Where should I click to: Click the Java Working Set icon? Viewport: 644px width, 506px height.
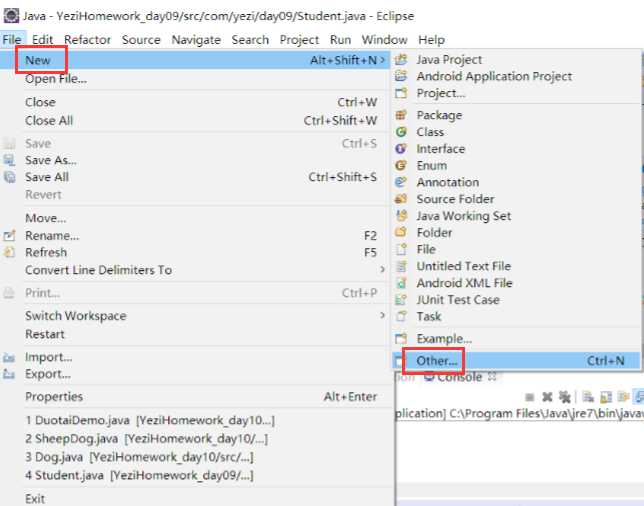coord(401,216)
